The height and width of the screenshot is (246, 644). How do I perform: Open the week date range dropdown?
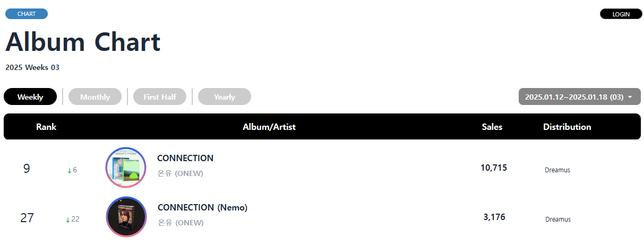click(573, 97)
